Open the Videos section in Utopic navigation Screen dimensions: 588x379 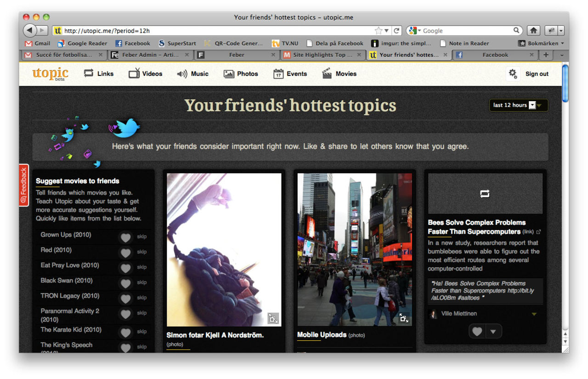click(146, 74)
